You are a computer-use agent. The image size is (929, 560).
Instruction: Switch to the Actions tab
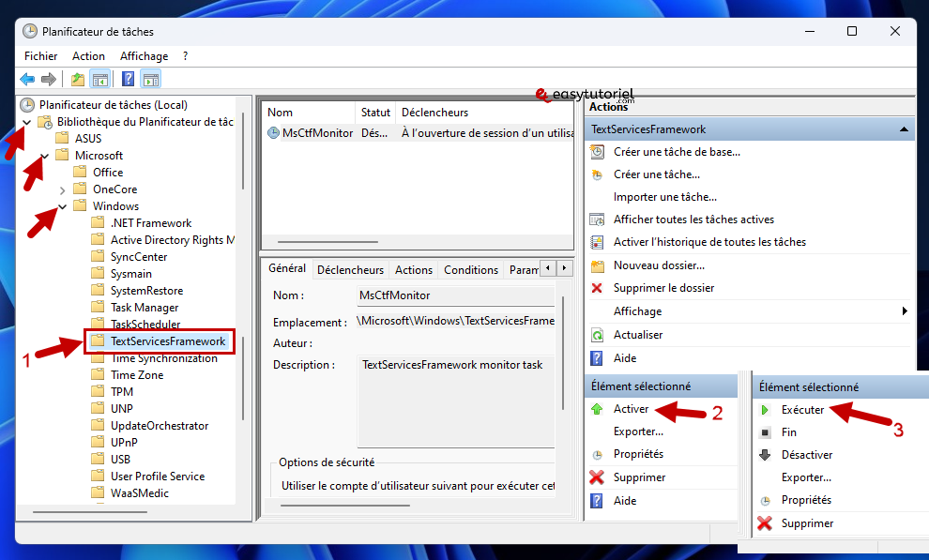click(x=414, y=270)
